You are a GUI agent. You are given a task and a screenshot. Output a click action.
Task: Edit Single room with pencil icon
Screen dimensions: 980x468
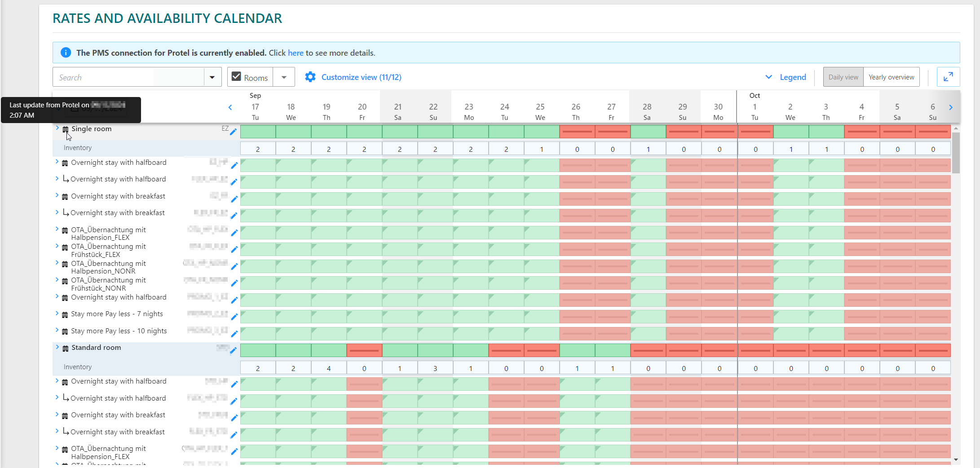click(234, 132)
